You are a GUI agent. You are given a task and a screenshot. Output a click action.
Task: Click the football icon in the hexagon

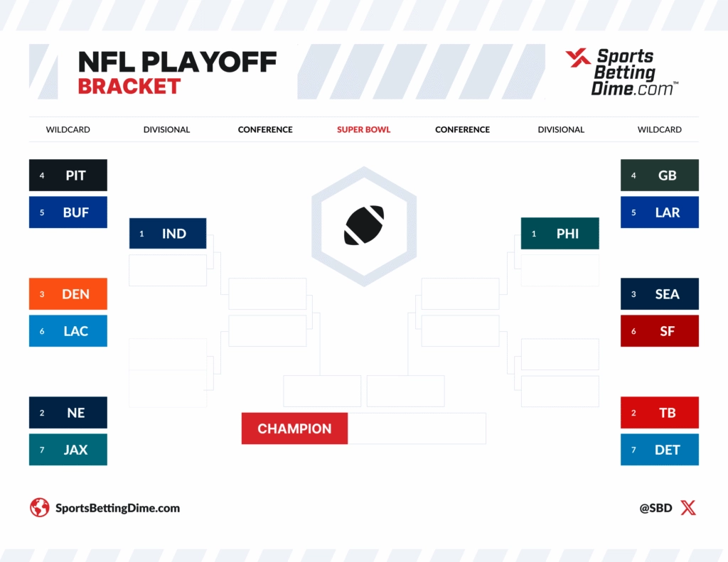[364, 225]
